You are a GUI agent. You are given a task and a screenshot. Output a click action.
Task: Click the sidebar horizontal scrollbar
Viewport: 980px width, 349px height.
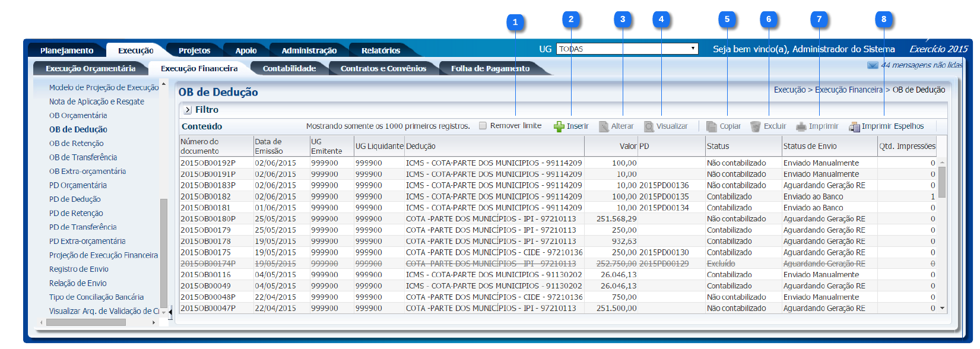click(86, 322)
